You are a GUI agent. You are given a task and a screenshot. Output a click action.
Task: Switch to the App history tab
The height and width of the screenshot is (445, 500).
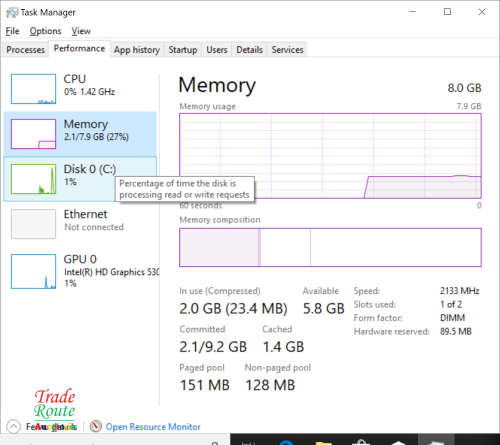[137, 50]
